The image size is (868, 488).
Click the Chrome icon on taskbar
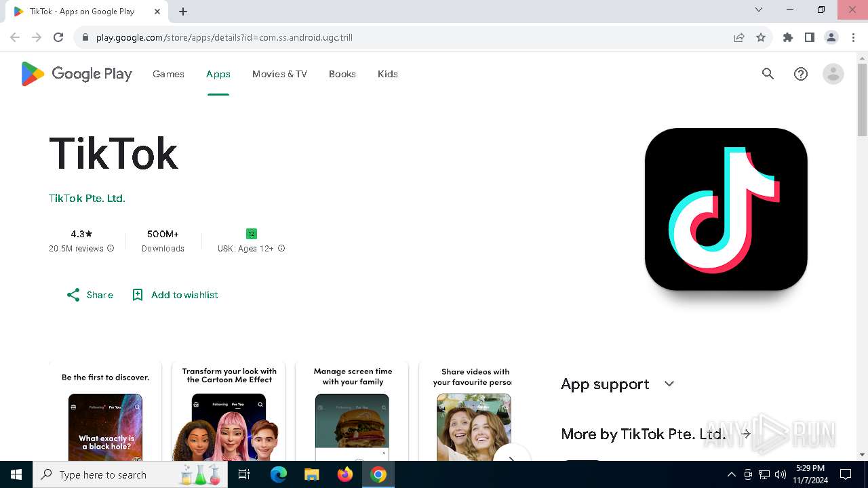tap(378, 474)
